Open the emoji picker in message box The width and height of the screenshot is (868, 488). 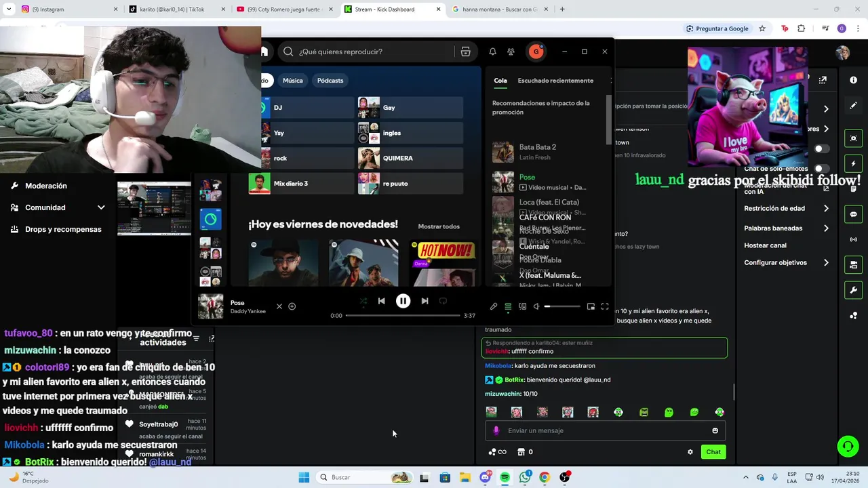point(715,430)
